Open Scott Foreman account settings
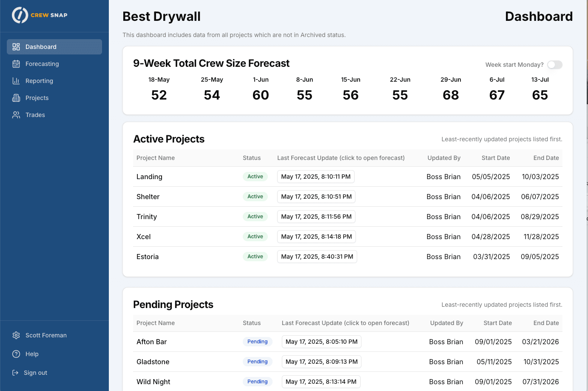Viewport: 588px width, 391px height. pos(46,335)
